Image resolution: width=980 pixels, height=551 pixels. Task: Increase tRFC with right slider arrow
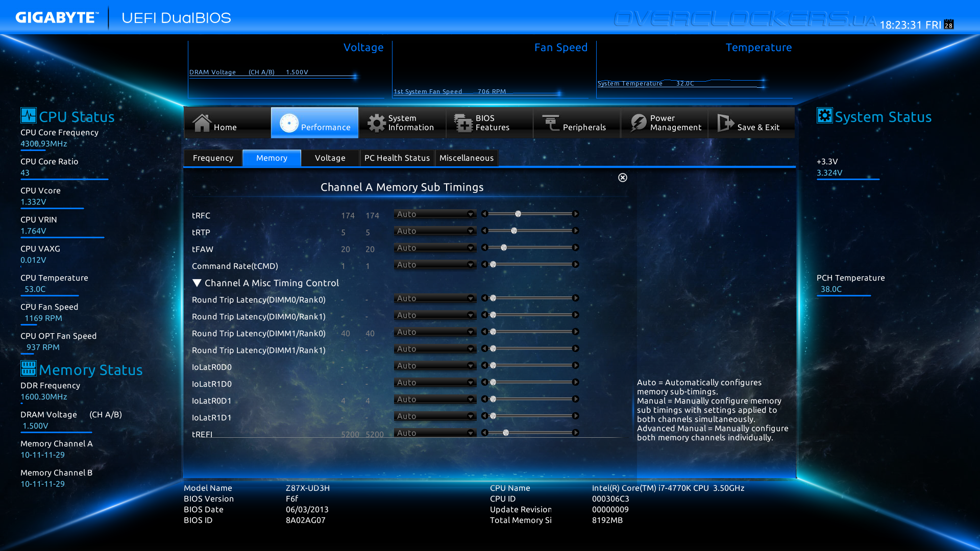pyautogui.click(x=576, y=214)
